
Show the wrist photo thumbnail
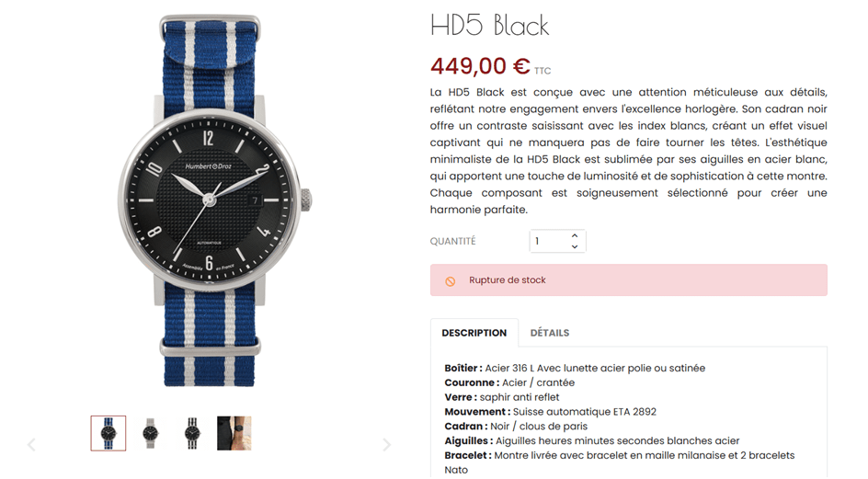pos(234,433)
